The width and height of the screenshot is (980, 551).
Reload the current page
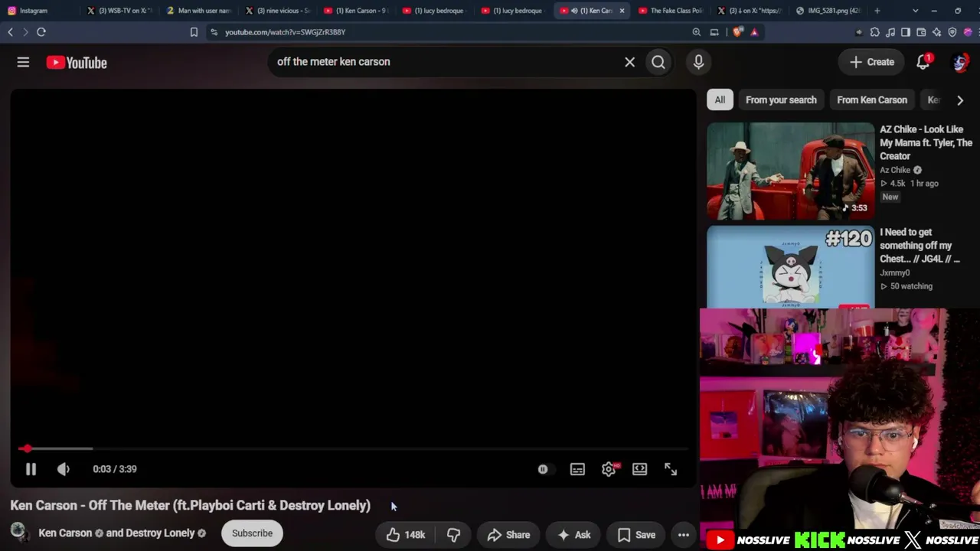pyautogui.click(x=41, y=32)
